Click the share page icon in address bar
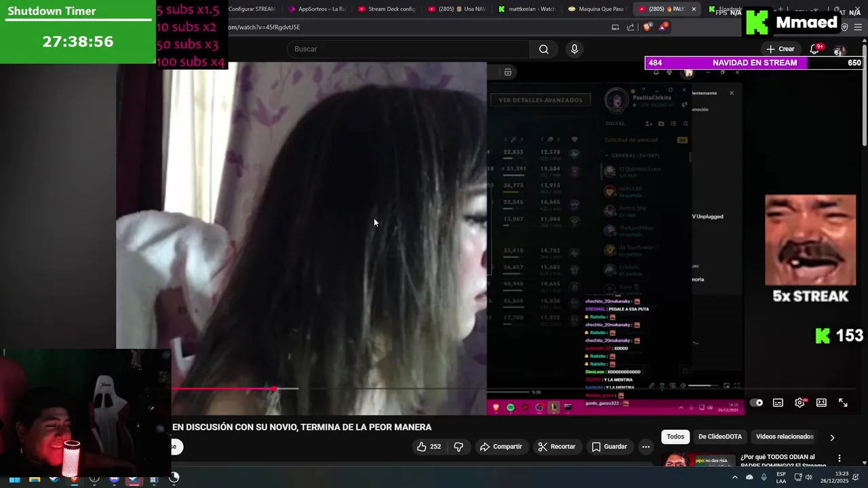This screenshot has width=868, height=488. pyautogui.click(x=631, y=27)
